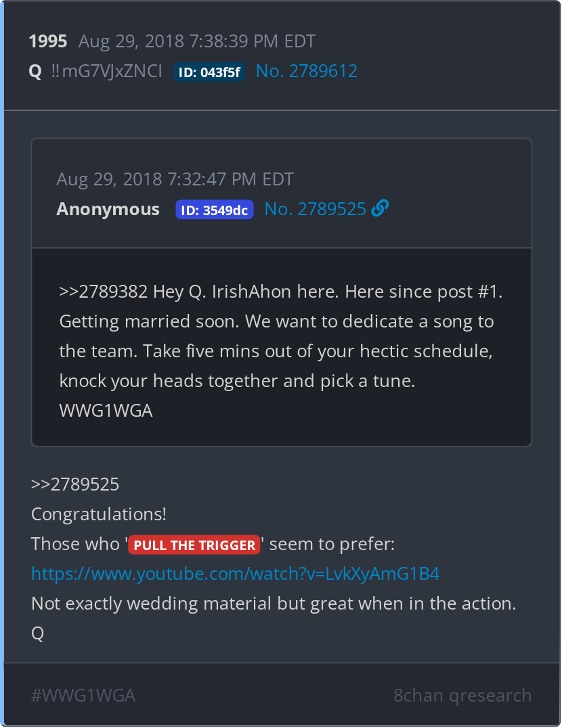Click the >>2789382 reference in quoted post
This screenshot has height=728, width=562.
click(x=104, y=292)
